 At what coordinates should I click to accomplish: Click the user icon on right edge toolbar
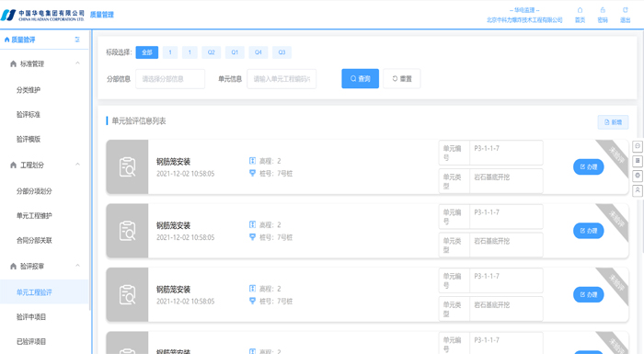tap(638, 190)
